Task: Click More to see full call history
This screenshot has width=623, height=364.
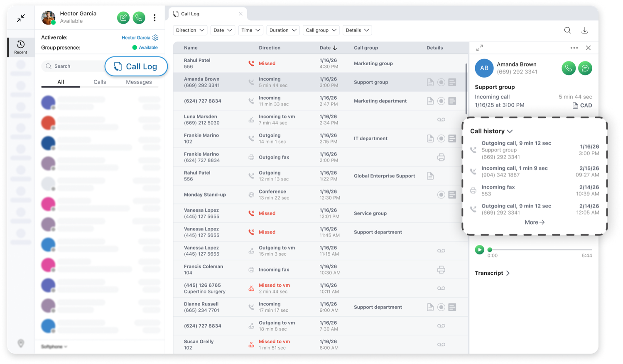Action: coord(535,222)
